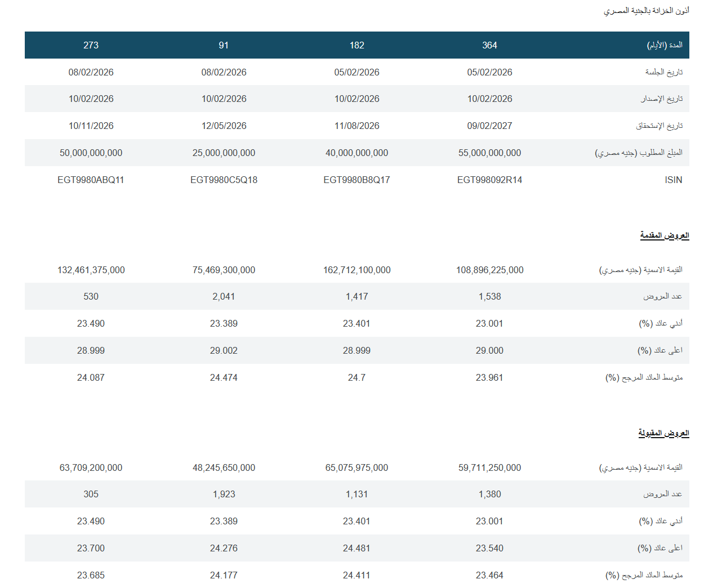Click the maturity date 09/02/2027

(x=489, y=126)
